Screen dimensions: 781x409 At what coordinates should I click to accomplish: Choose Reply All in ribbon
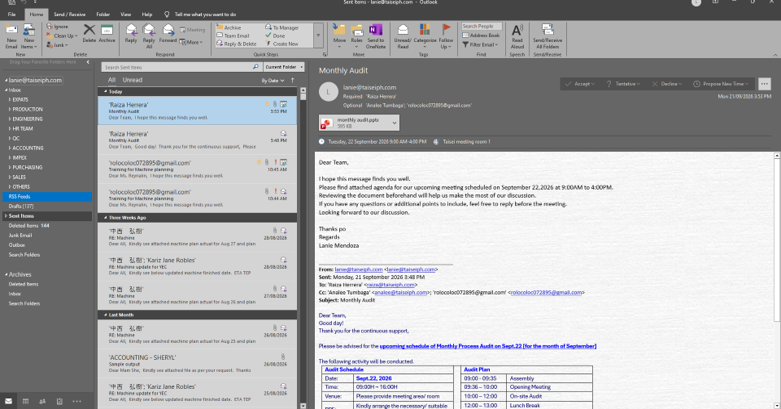click(149, 36)
